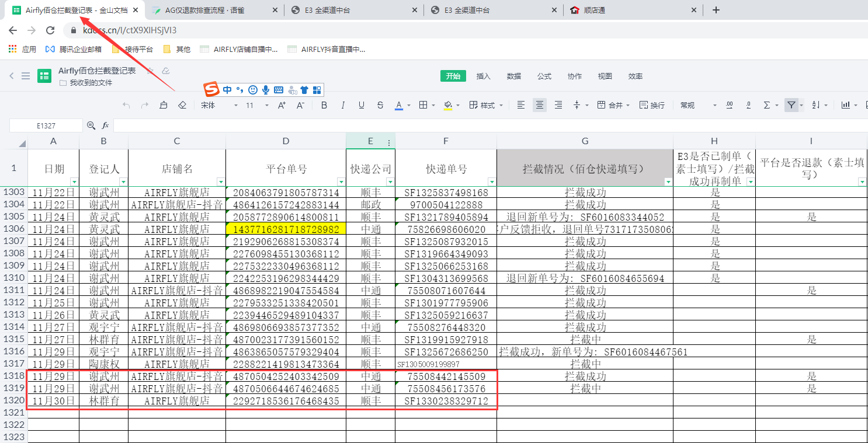Open fill color dropdown arrow

(x=458, y=106)
